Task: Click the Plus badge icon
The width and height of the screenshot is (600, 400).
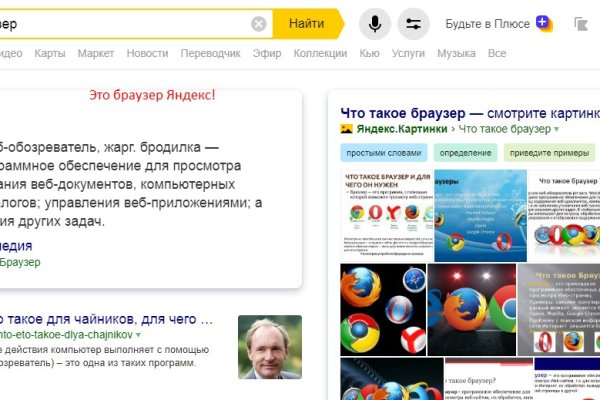Action: point(544,24)
